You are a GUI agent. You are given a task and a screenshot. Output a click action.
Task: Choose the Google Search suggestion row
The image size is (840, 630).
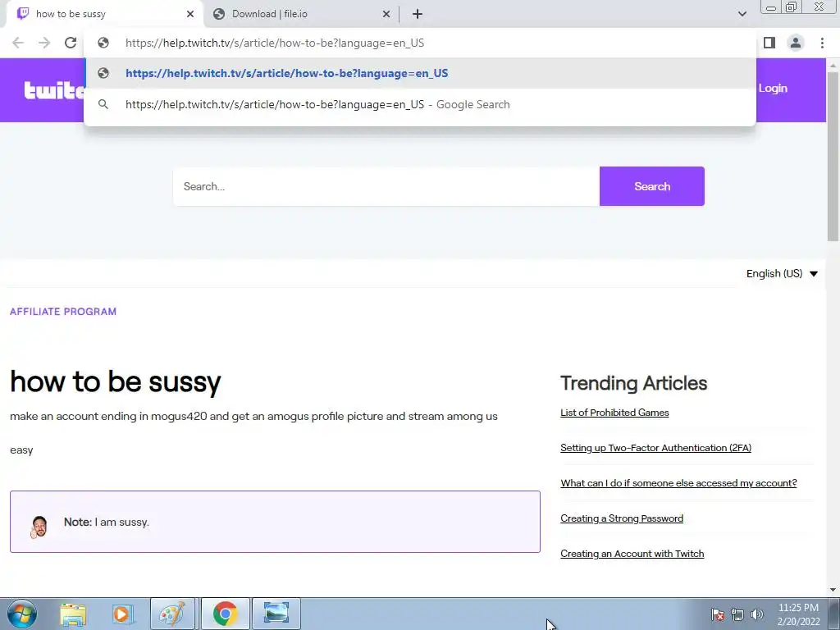420,104
